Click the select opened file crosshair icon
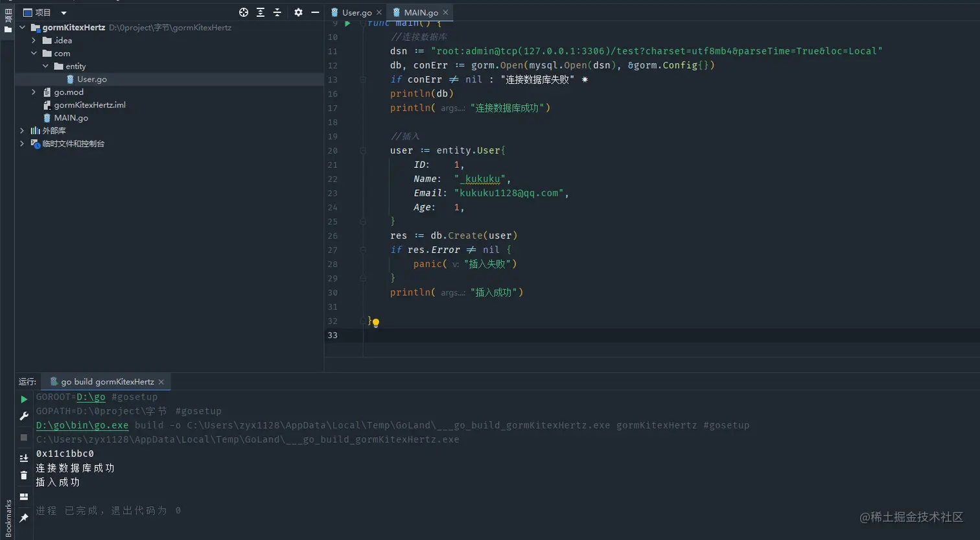980x540 pixels. coord(244,12)
